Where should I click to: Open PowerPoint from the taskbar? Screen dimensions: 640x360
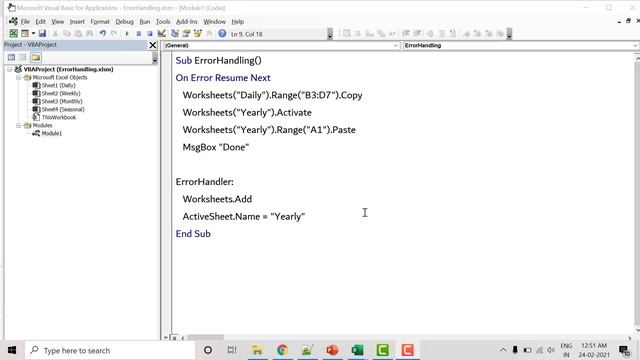[x=332, y=350]
